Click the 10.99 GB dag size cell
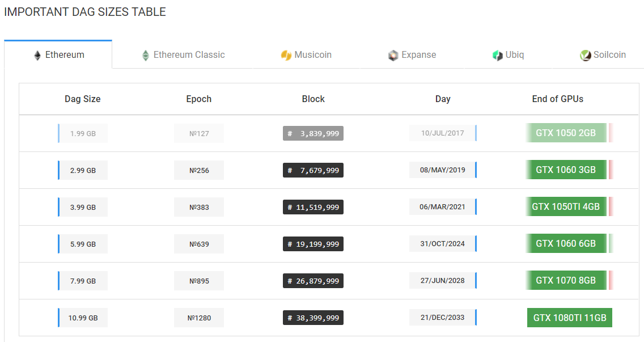Viewport: 644px width, 342px height. 83,318
